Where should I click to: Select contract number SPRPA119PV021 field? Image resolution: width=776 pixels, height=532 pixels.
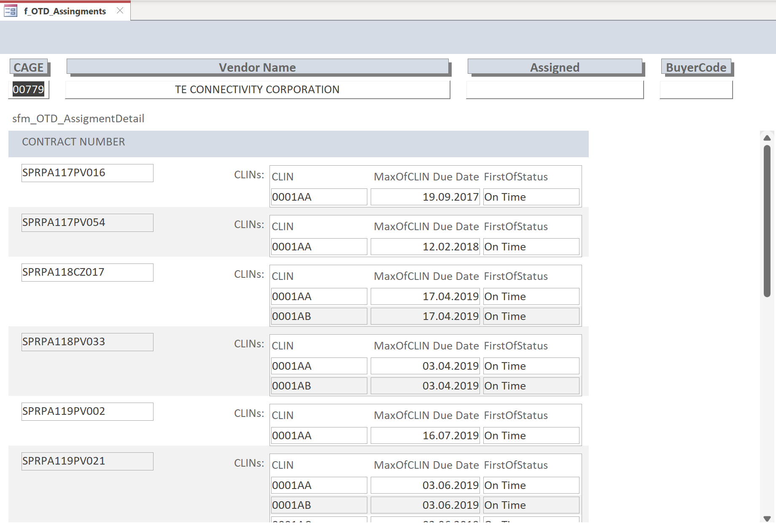(87, 461)
